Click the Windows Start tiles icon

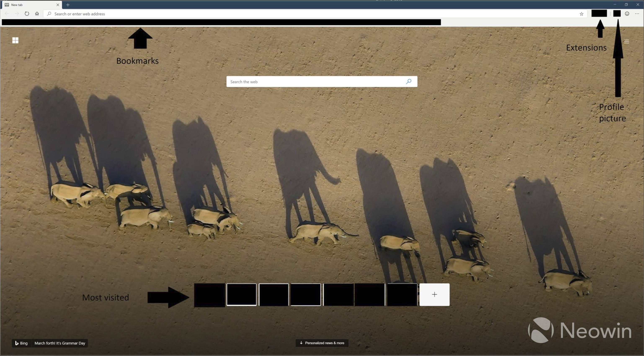click(15, 40)
